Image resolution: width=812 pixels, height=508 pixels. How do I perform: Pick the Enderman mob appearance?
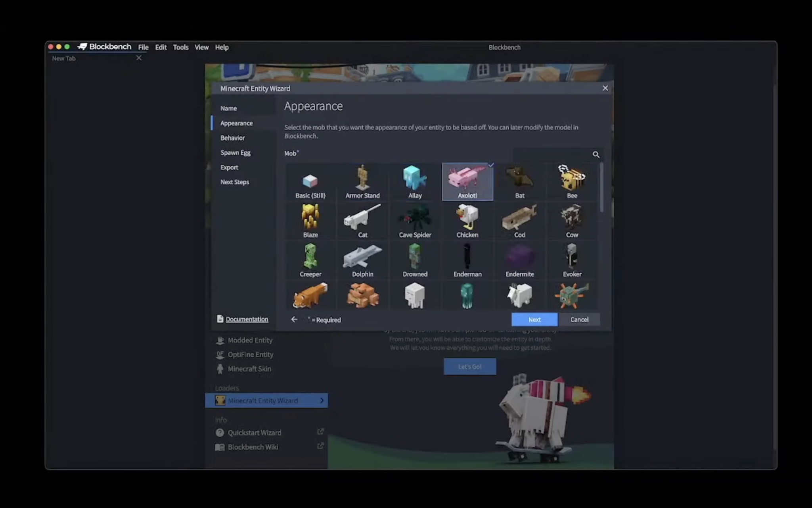(467, 260)
